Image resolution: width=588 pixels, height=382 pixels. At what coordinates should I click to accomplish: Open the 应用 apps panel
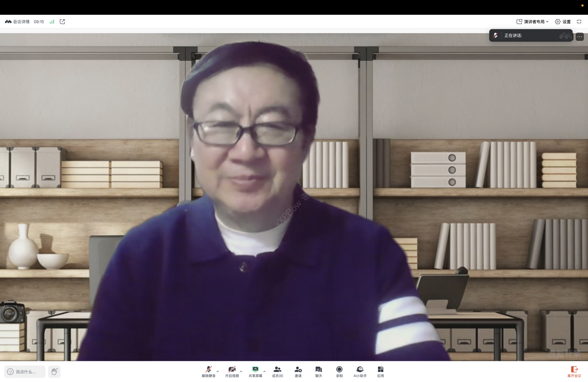[x=380, y=372]
